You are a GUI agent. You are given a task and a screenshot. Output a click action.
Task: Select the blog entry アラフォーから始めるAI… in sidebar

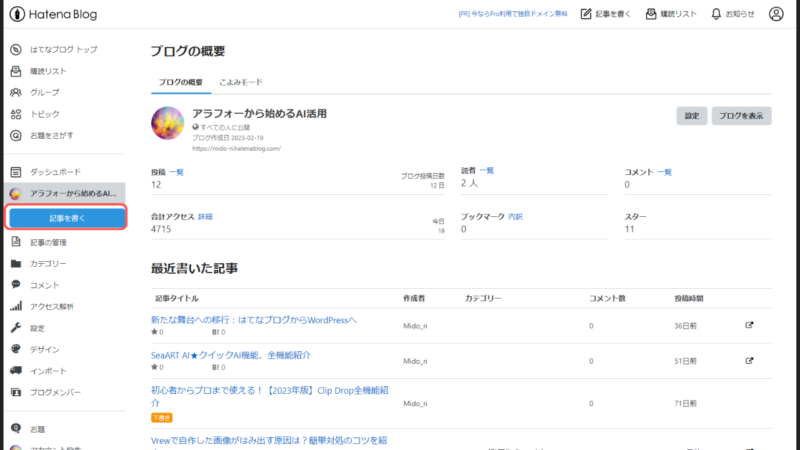coord(65,193)
